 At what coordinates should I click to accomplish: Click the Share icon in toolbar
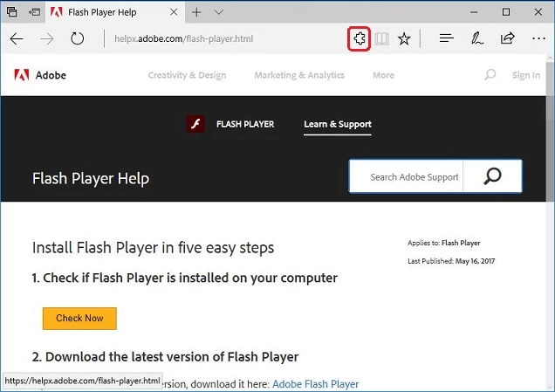507,38
